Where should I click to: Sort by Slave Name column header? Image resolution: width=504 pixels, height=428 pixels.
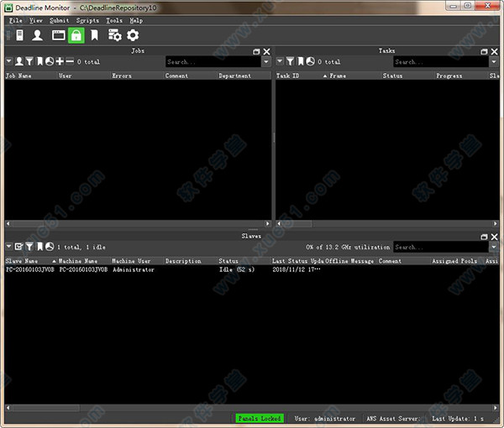coord(22,261)
